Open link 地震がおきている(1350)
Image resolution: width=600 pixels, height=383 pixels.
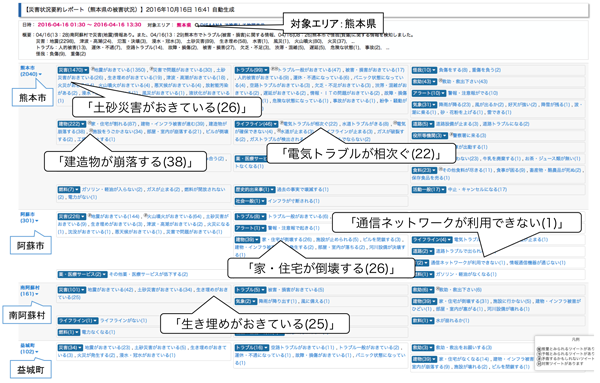(119, 70)
